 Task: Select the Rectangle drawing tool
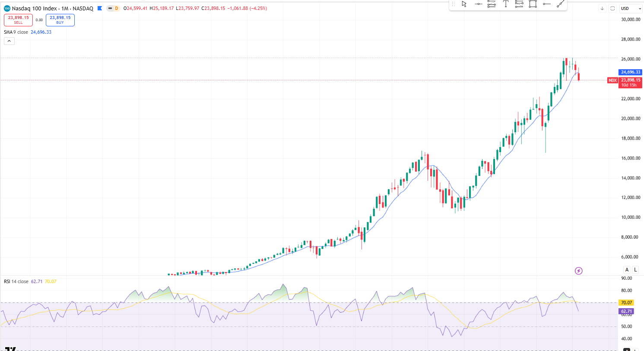point(533,4)
